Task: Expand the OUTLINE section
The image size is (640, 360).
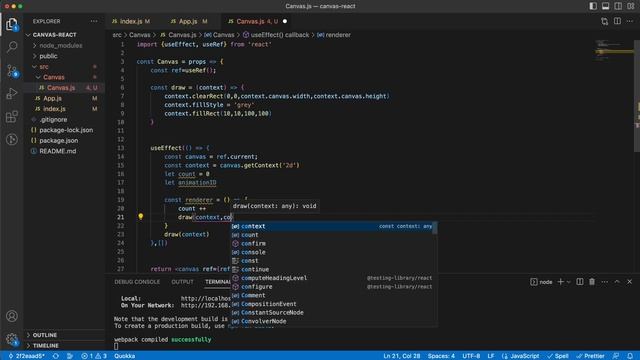Action: tap(64, 335)
